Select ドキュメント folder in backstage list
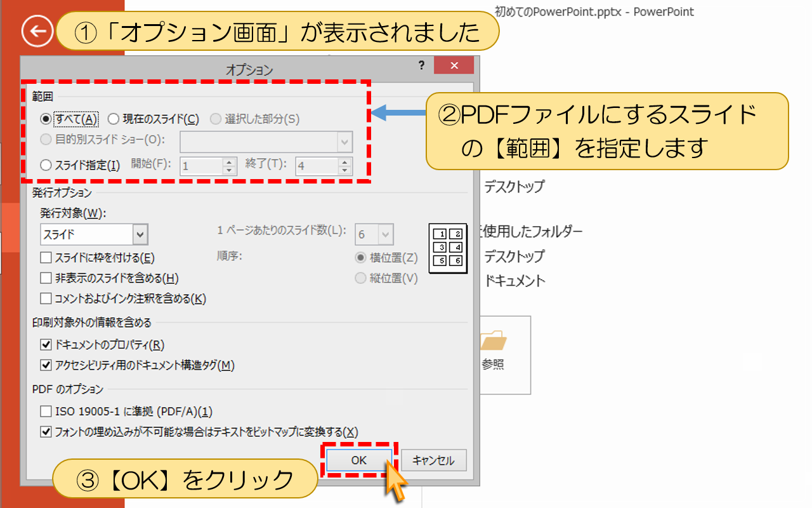The height and width of the screenshot is (508, 812). (x=514, y=281)
